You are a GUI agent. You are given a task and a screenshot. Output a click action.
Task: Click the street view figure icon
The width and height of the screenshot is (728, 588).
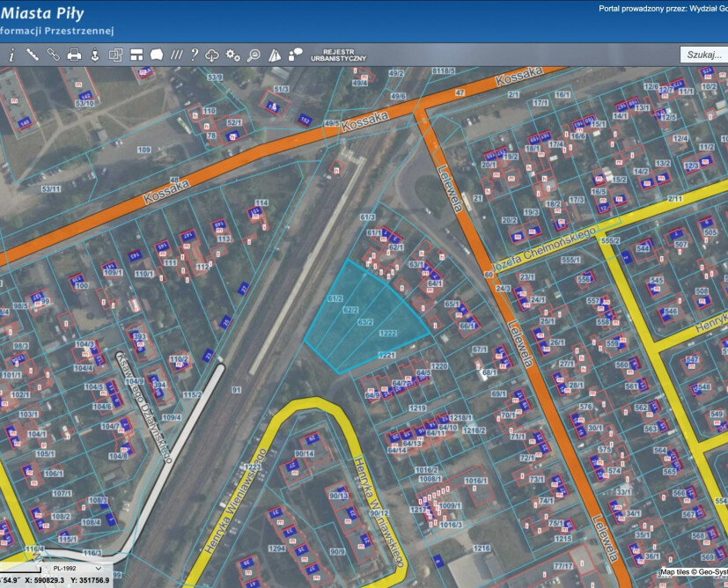tap(94, 55)
